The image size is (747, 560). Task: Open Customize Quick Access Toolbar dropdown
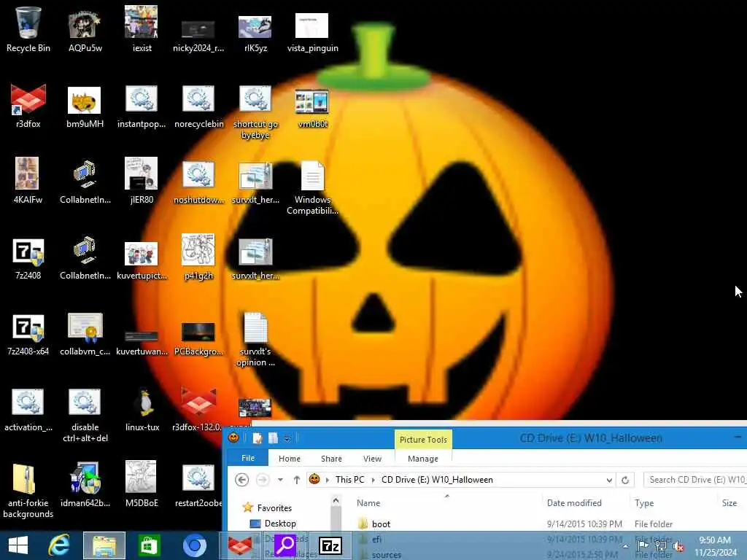[x=287, y=438]
